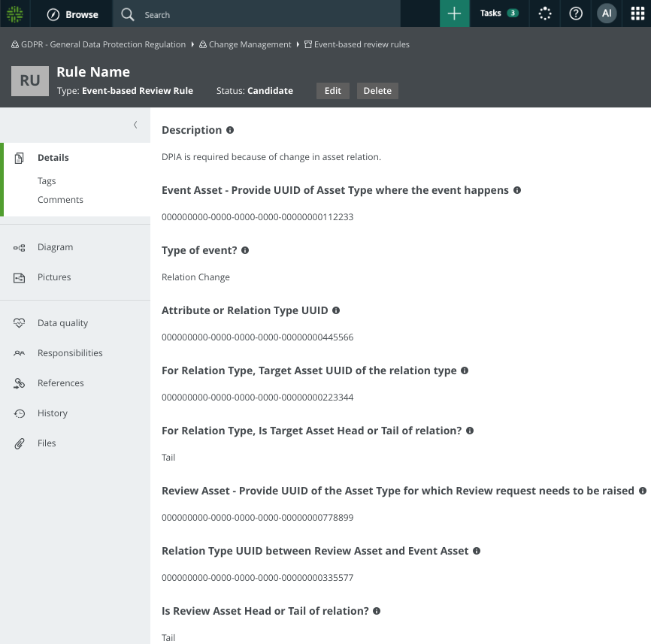Click the info icon next to Description
The width and height of the screenshot is (651, 644).
point(230,130)
